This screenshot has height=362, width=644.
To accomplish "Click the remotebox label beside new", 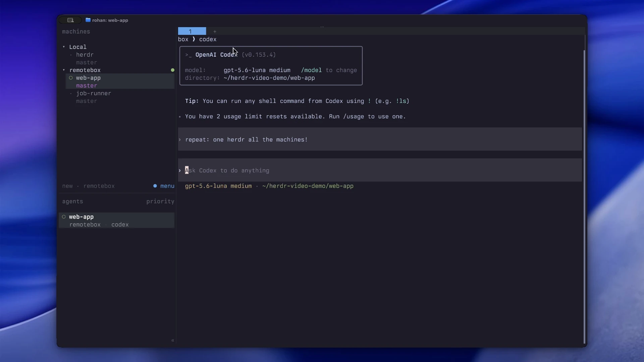I will click(99, 186).
